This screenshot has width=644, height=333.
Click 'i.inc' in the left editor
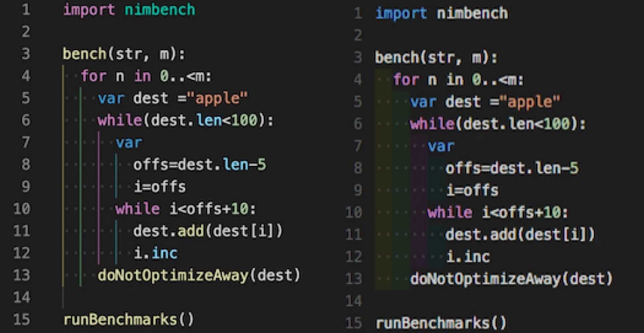[155, 253]
